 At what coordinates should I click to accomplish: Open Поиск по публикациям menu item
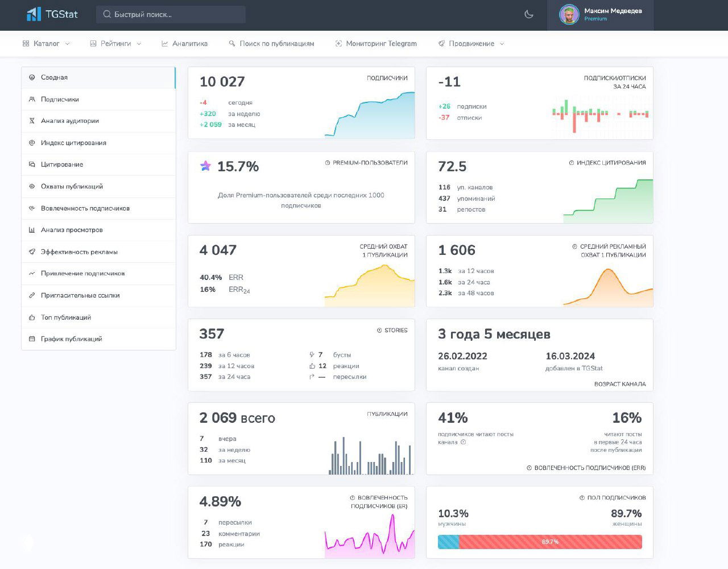tap(271, 44)
